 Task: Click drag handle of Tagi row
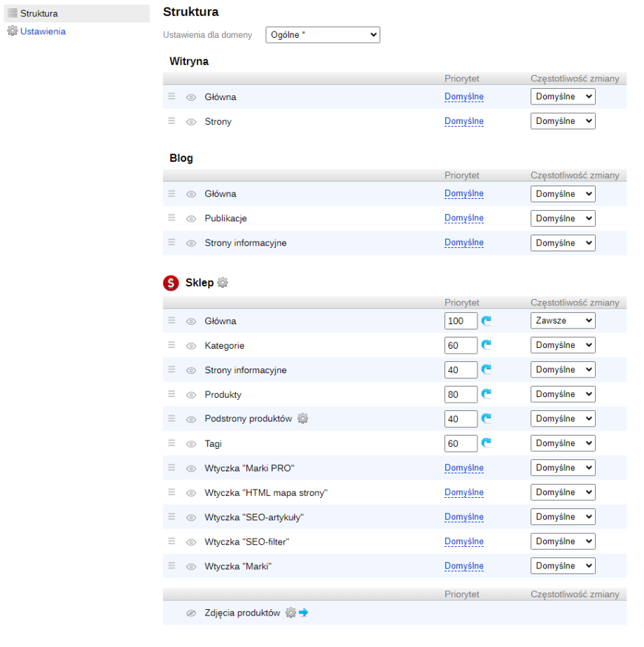[x=171, y=443]
